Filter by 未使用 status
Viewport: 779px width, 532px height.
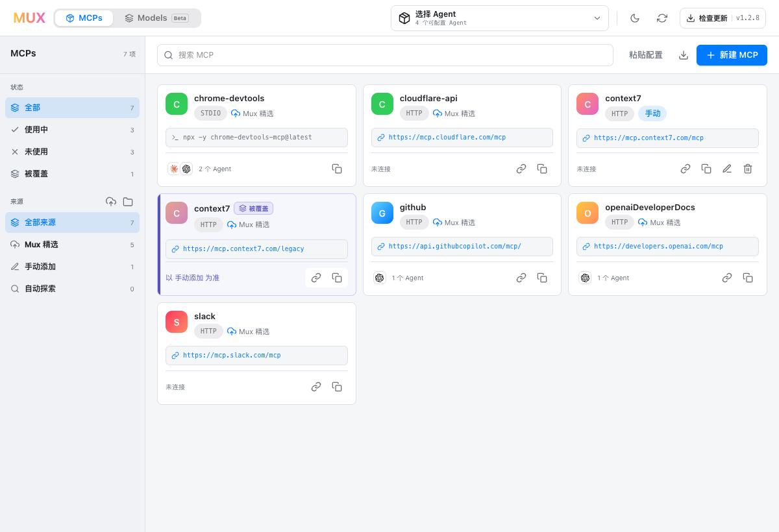click(72, 152)
